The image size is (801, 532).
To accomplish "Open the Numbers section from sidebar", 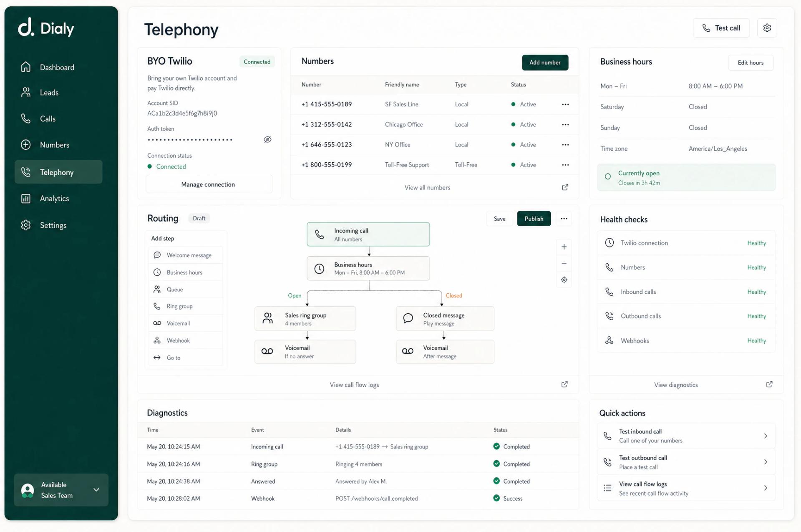I will click(x=54, y=145).
